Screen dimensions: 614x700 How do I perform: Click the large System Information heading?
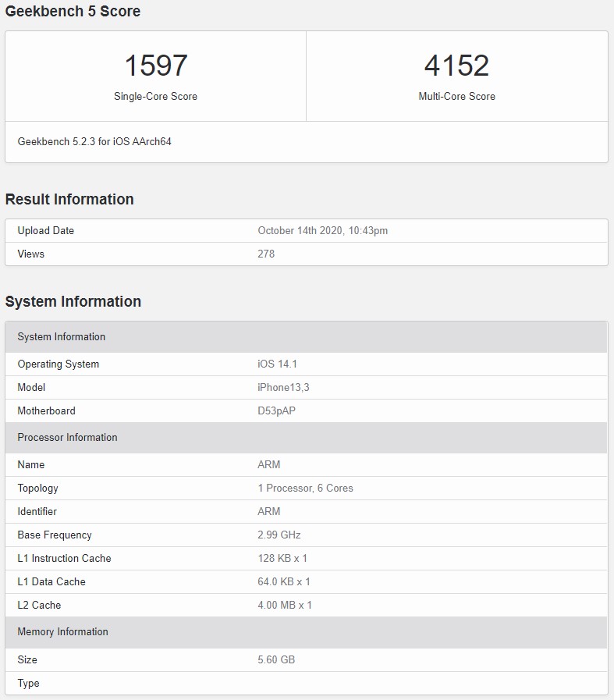73,301
